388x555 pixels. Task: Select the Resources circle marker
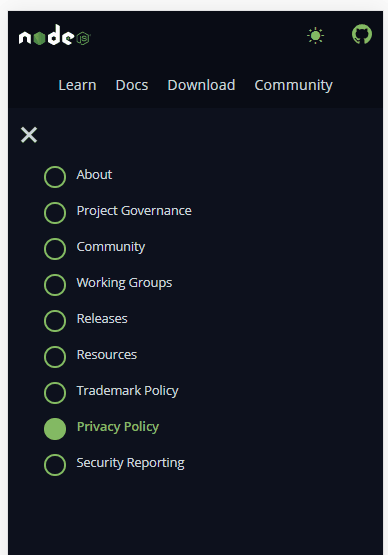point(55,357)
